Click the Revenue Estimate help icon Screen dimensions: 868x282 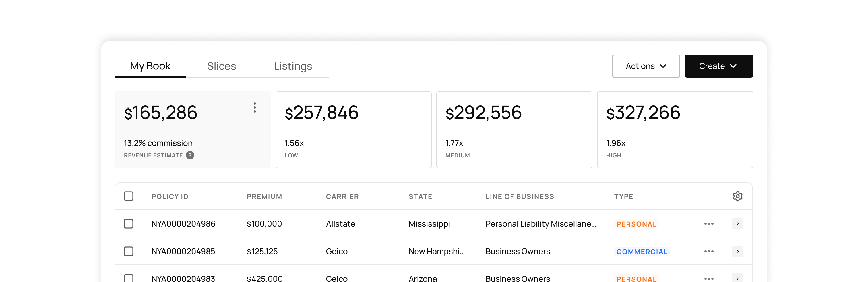[190, 155]
